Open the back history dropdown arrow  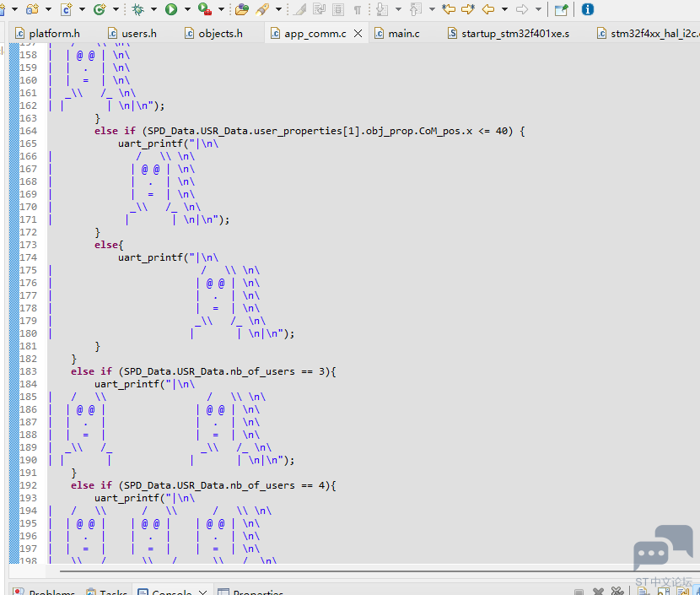coord(504,9)
